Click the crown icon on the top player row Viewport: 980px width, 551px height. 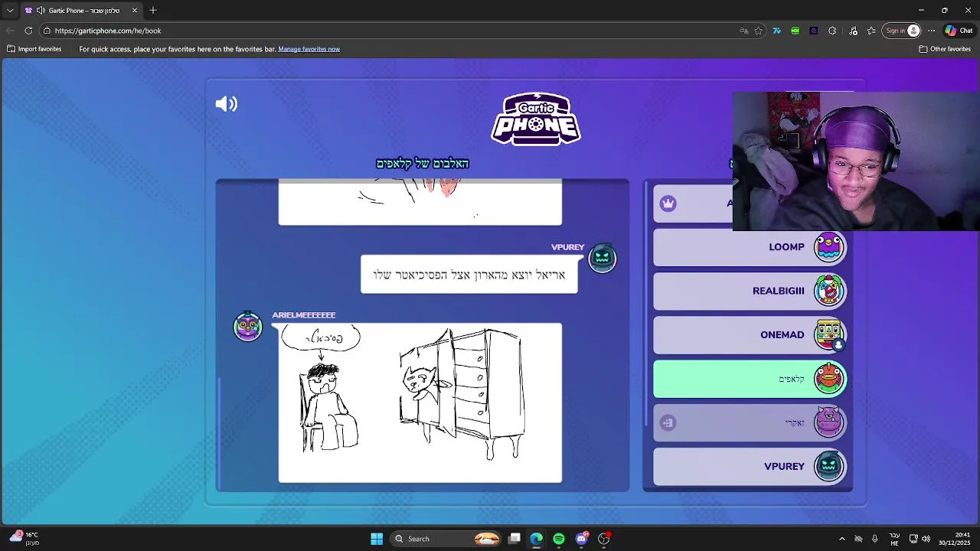[x=668, y=204]
